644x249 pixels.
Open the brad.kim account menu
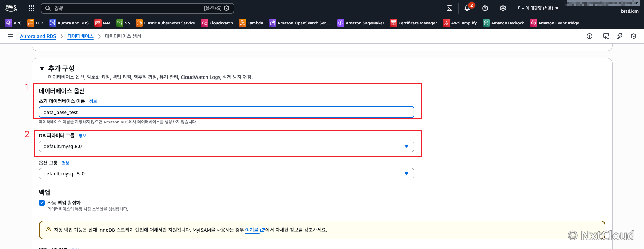tap(630, 11)
